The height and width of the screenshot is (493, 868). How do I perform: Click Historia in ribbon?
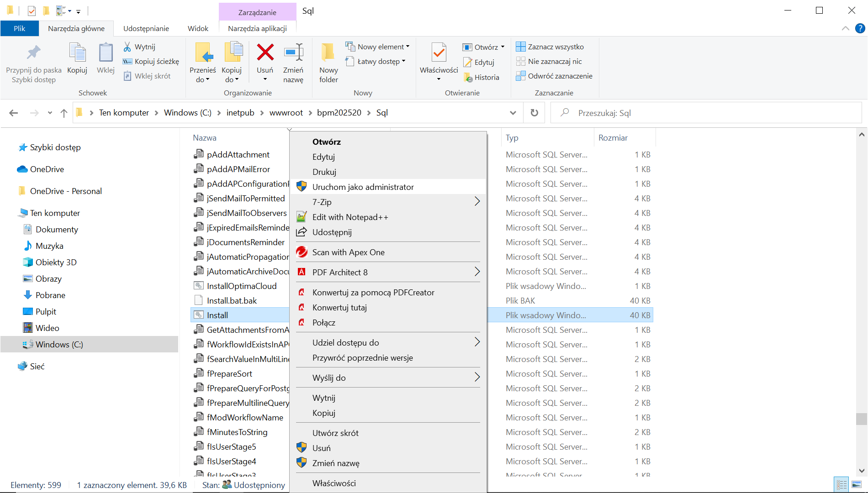click(x=481, y=77)
